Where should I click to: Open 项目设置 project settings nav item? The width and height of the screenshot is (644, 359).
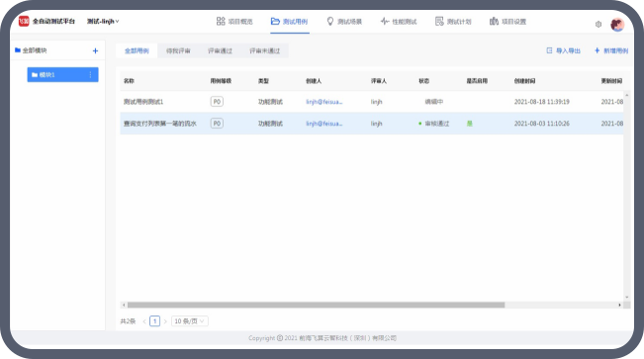click(507, 22)
